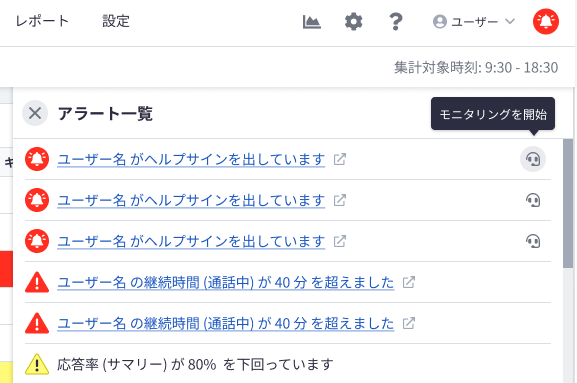Start monitoring with third row's headset icon

coord(533,241)
